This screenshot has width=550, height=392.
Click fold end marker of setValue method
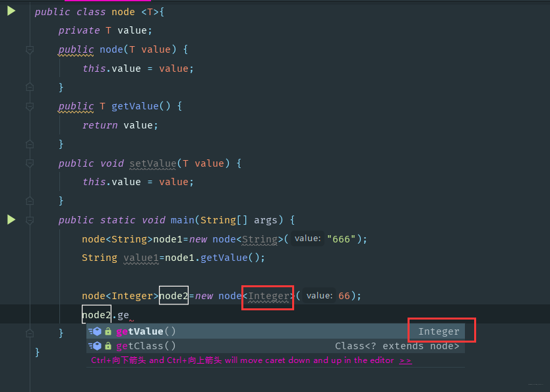coord(30,200)
